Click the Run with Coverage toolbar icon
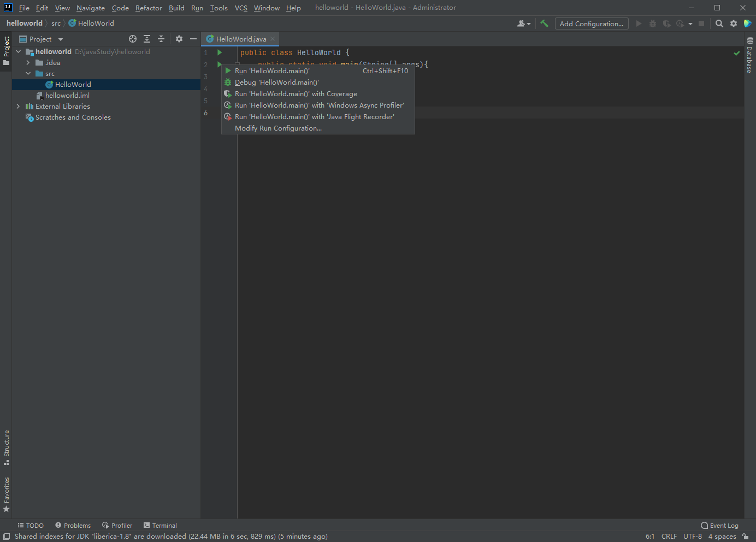756x542 pixels. (666, 23)
